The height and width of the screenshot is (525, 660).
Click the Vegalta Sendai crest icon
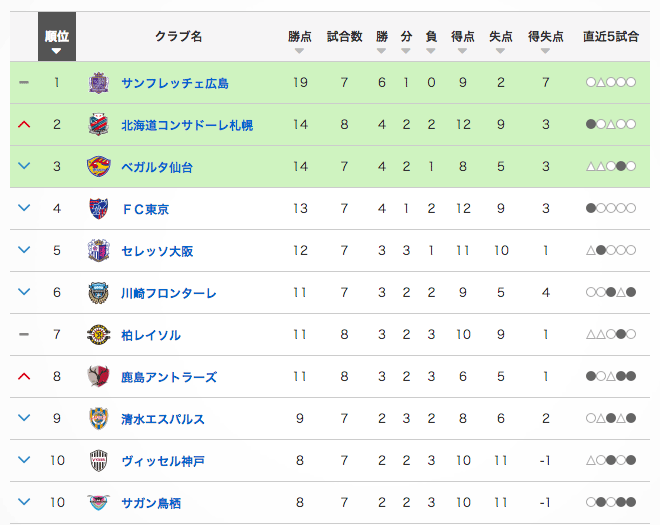pyautogui.click(x=97, y=167)
